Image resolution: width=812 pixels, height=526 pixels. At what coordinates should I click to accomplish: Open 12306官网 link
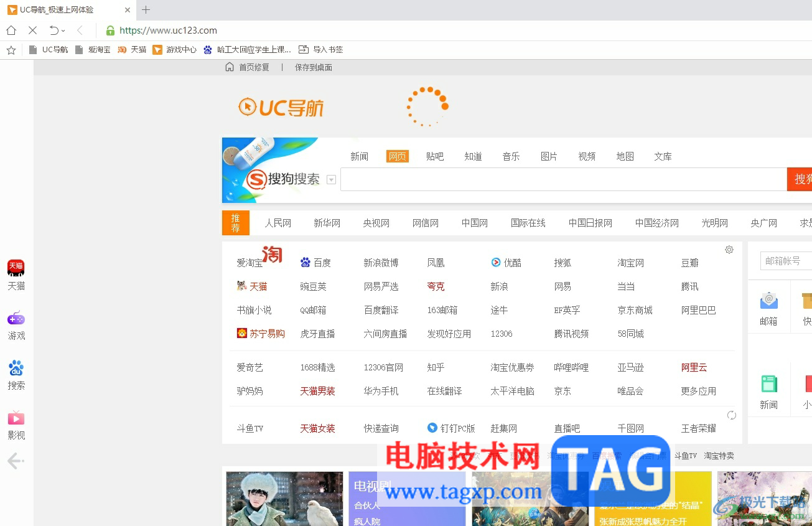coord(383,367)
